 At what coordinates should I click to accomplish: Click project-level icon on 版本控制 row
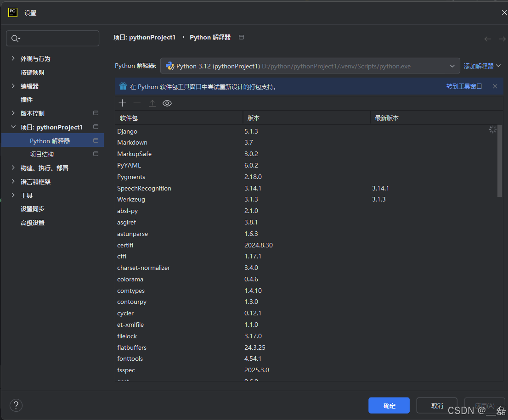[x=96, y=113]
